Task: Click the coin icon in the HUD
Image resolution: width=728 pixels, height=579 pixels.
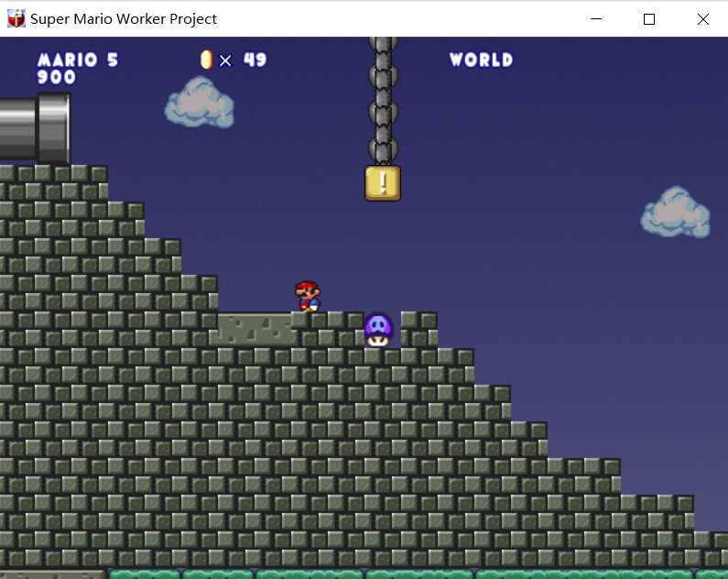Action: 206,60
